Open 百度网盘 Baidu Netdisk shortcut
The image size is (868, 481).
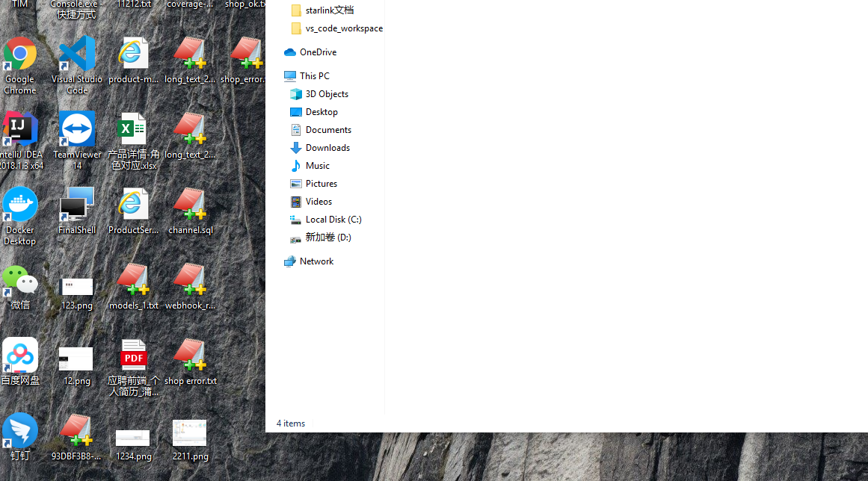[x=20, y=361]
